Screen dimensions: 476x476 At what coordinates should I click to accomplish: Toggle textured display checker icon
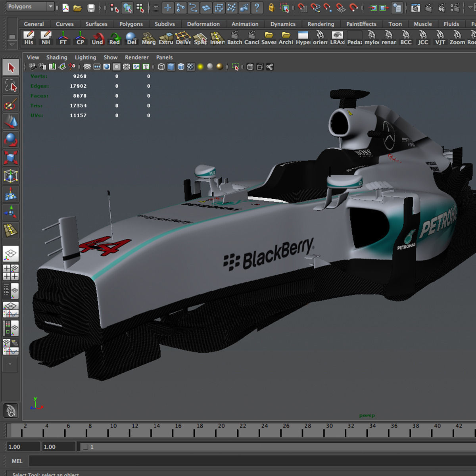pyautogui.click(x=190, y=67)
